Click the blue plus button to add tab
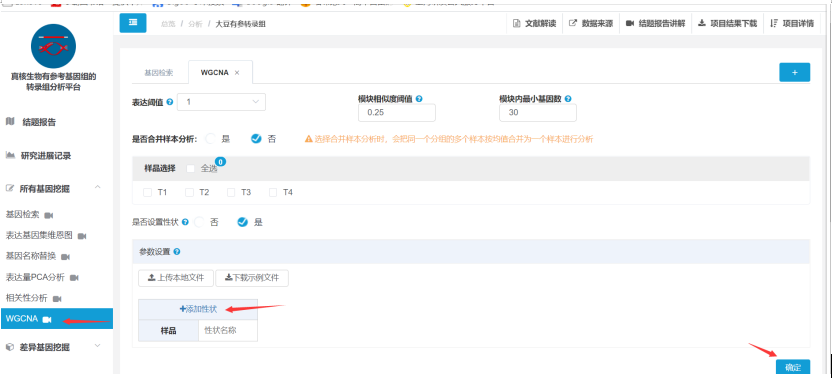 794,72
